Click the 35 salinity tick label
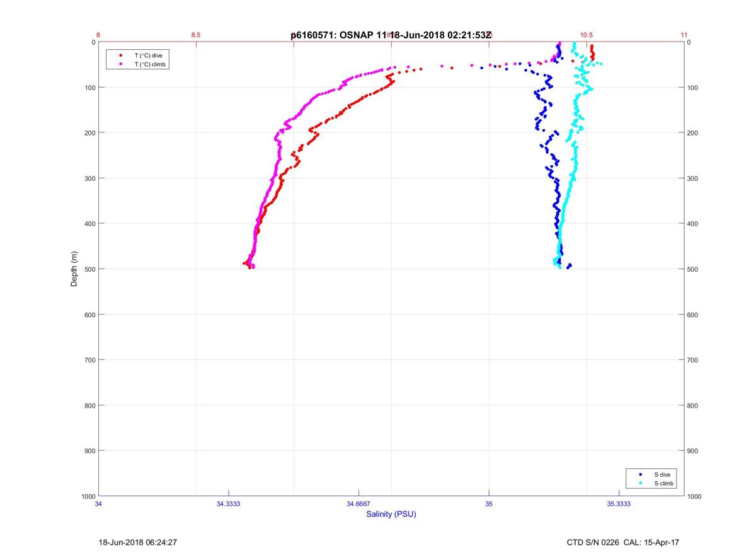Image resolution: width=756 pixels, height=558 pixels. pyautogui.click(x=489, y=504)
